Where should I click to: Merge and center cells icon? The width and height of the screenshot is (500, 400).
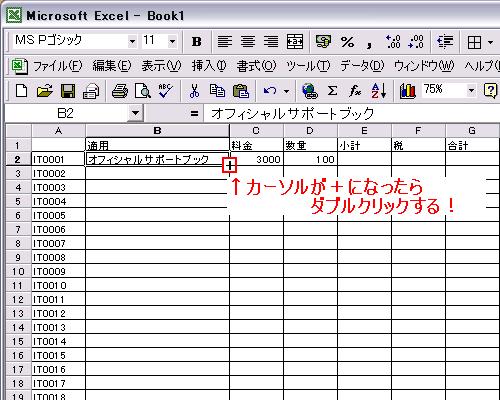coord(295,42)
